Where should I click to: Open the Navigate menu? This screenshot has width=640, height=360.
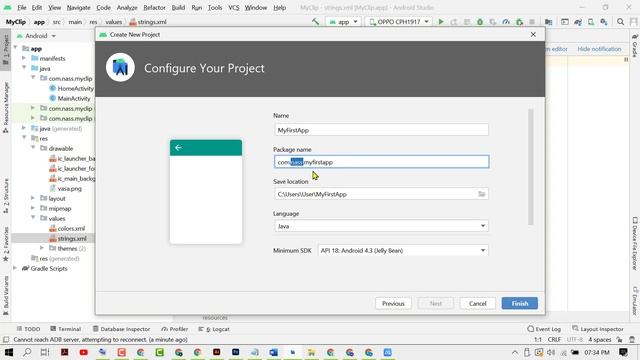tap(78, 7)
